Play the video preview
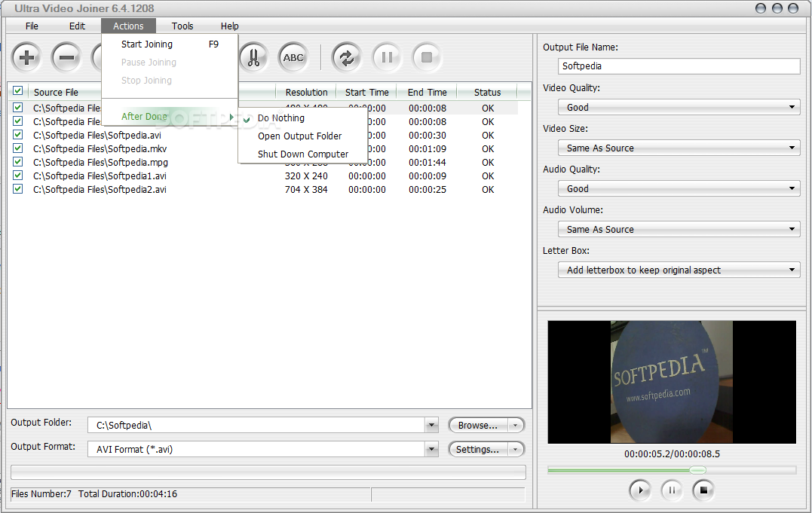812x513 pixels. (640, 490)
